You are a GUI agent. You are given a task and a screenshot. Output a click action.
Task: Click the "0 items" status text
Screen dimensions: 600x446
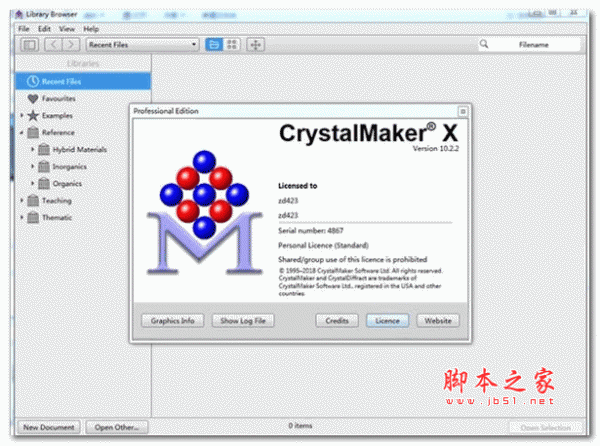coord(300,425)
